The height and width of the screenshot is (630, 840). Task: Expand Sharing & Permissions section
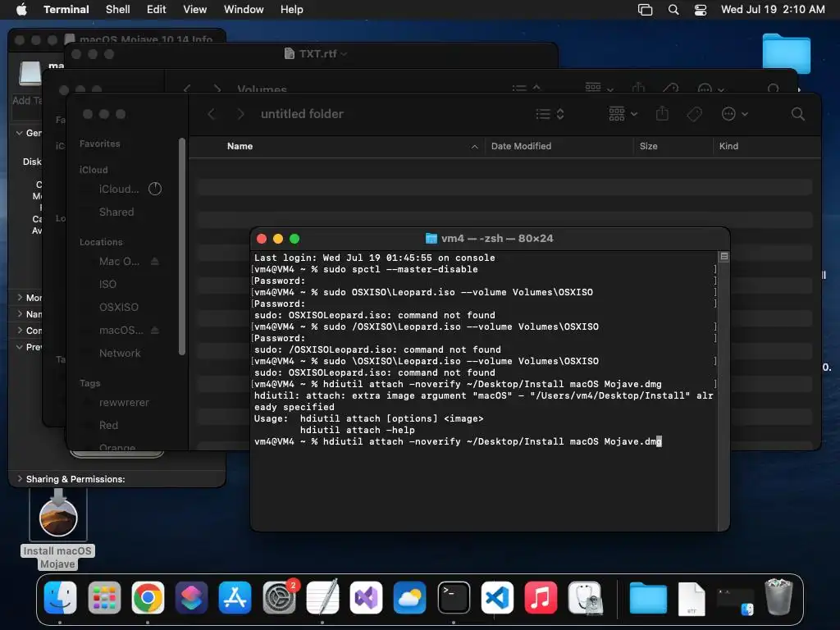coord(20,478)
